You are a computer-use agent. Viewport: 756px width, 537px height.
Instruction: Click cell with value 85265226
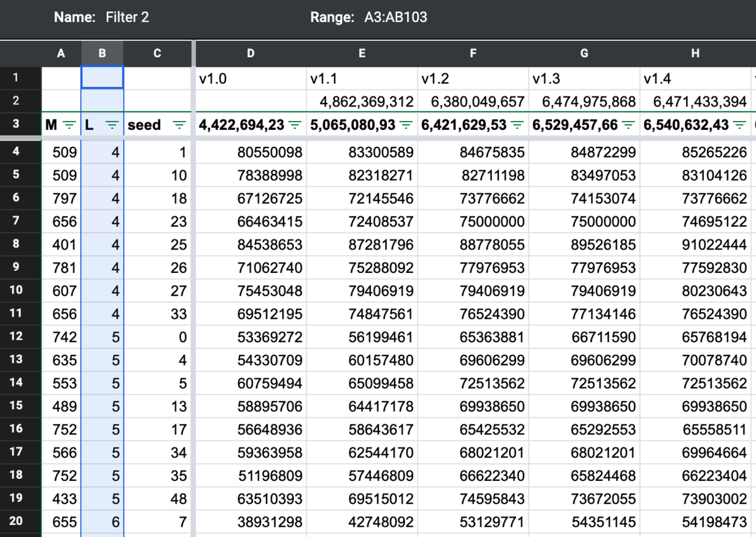[696, 152]
